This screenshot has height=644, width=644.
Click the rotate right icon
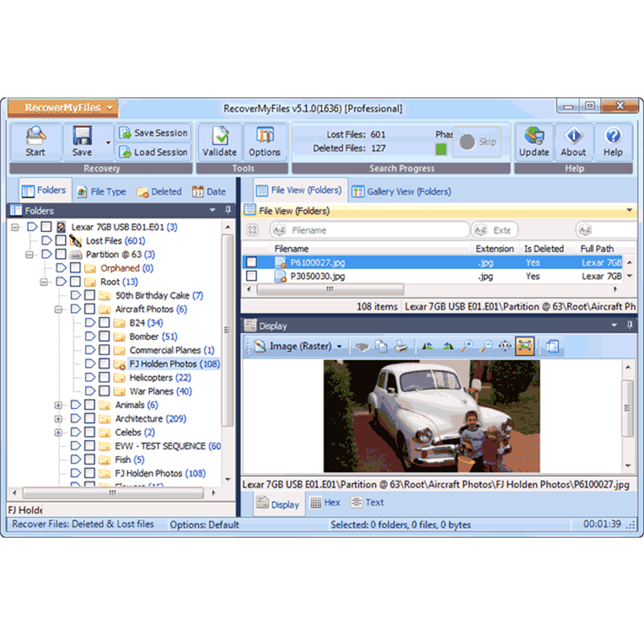448,346
